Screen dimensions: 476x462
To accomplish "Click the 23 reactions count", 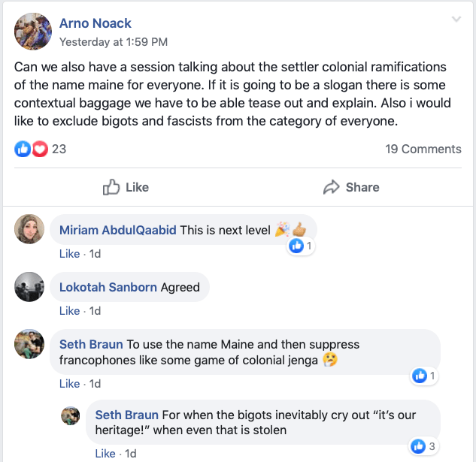I will tap(59, 149).
